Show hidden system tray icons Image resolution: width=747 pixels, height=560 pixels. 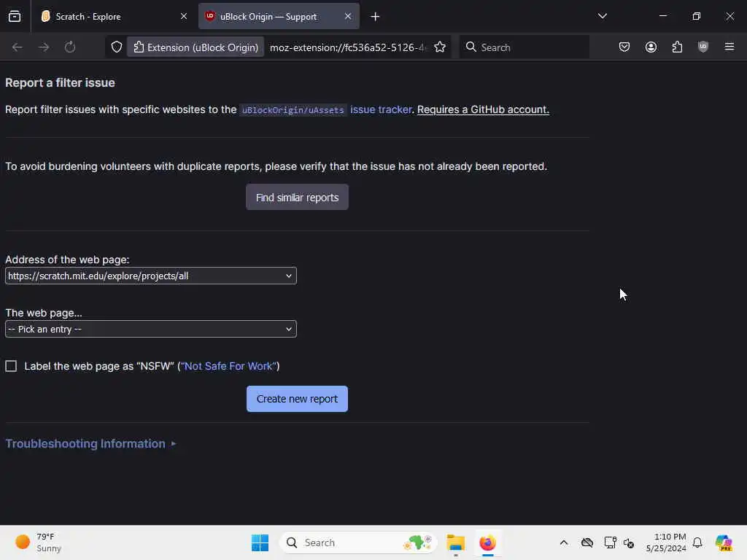coord(564,542)
